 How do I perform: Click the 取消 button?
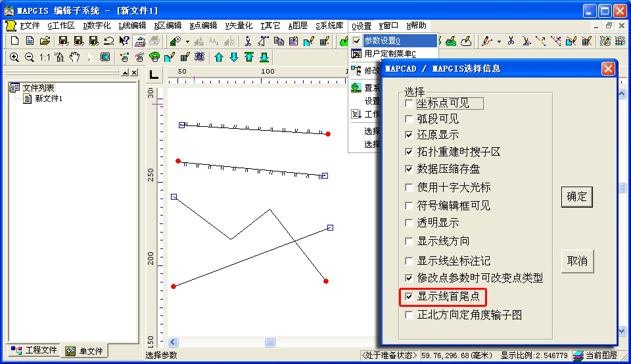pyautogui.click(x=577, y=261)
